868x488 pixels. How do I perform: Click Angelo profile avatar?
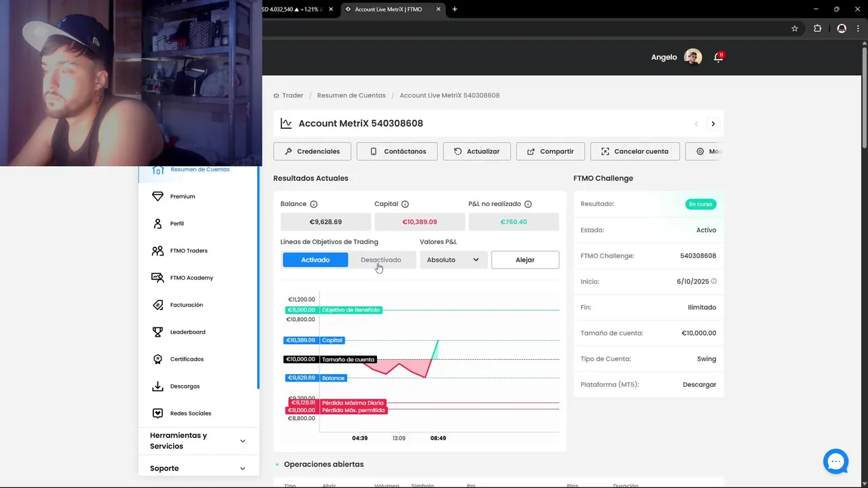693,57
